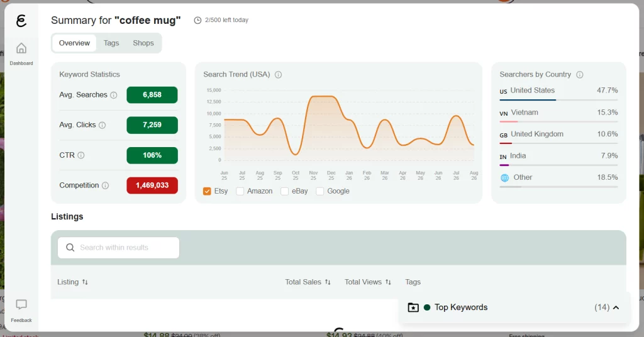Screen dimensions: 644x337
Task: Click the Top Keywords label
Action: [461, 307]
